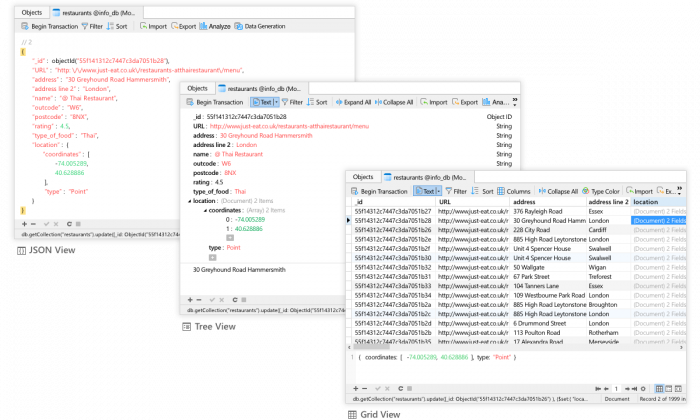Click the page number field in Grid navigator
Viewport: 700px width, 420px height.
(x=617, y=389)
